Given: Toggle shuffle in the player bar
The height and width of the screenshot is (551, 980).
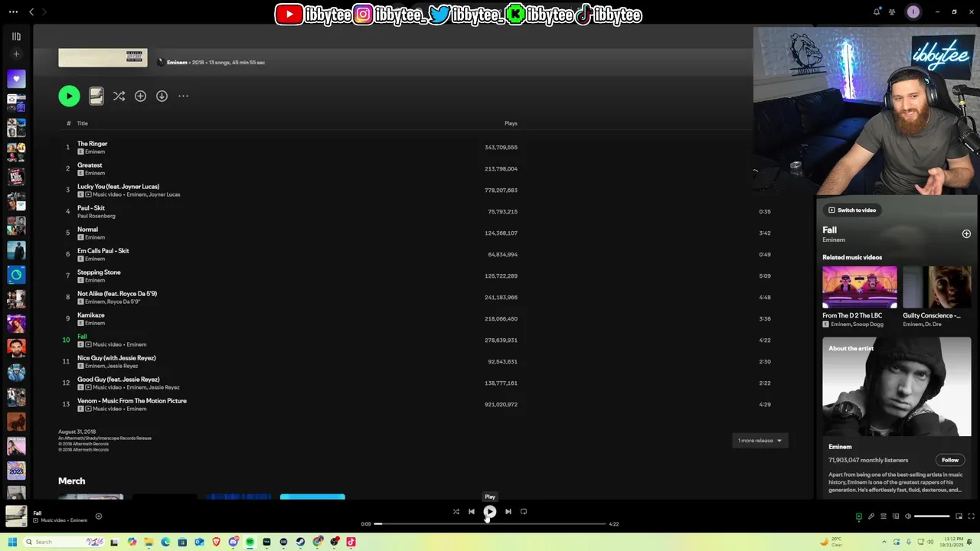Looking at the screenshot, I should point(456,512).
